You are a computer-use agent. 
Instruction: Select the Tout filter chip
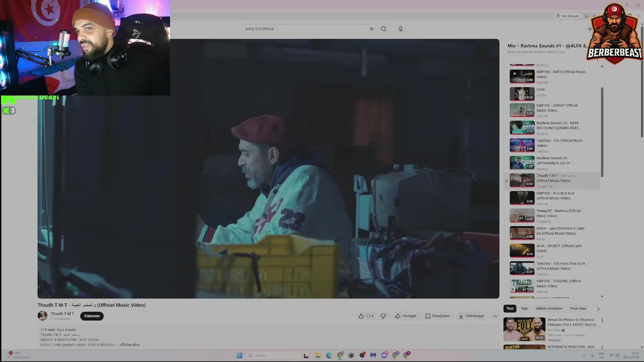510,309
